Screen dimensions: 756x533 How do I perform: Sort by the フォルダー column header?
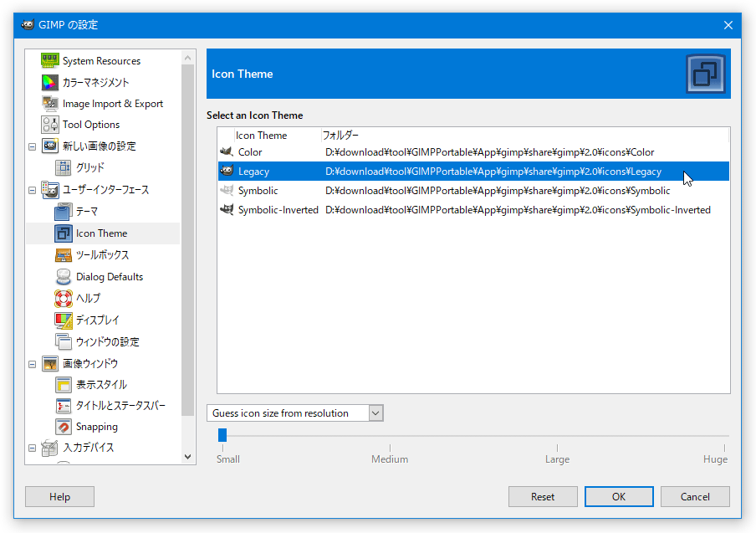tap(524, 136)
